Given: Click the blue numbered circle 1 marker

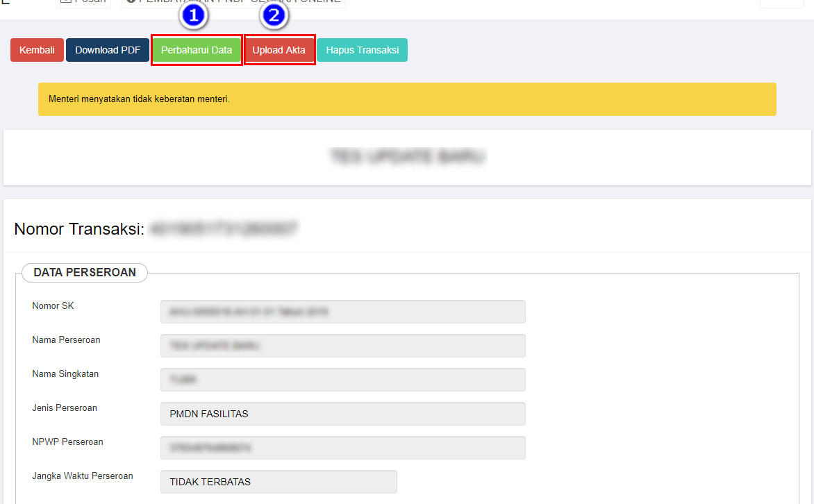Looking at the screenshot, I should tap(194, 17).
